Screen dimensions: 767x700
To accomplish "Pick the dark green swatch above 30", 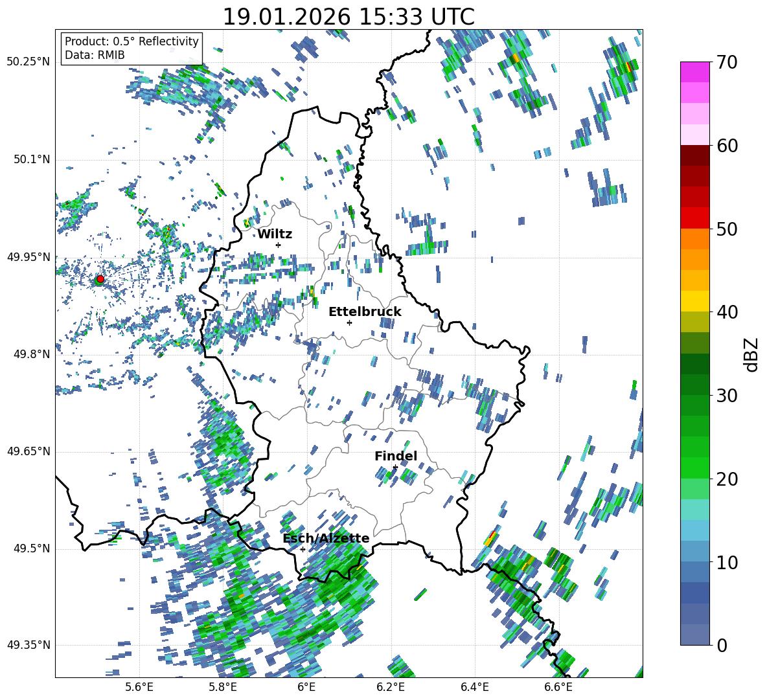I will [x=694, y=384].
